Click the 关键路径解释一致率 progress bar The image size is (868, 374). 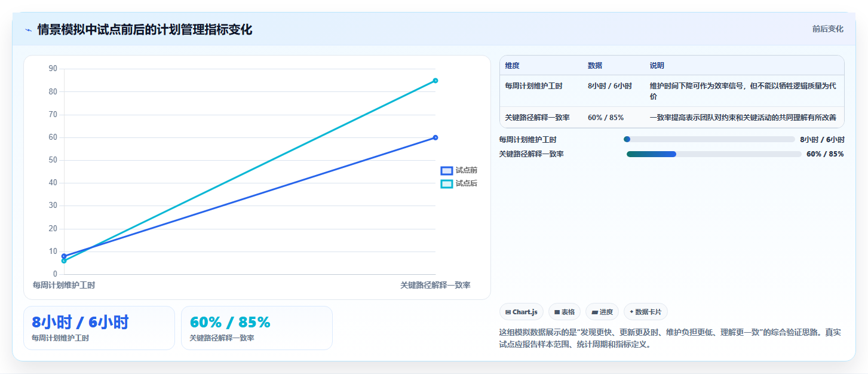(x=714, y=154)
